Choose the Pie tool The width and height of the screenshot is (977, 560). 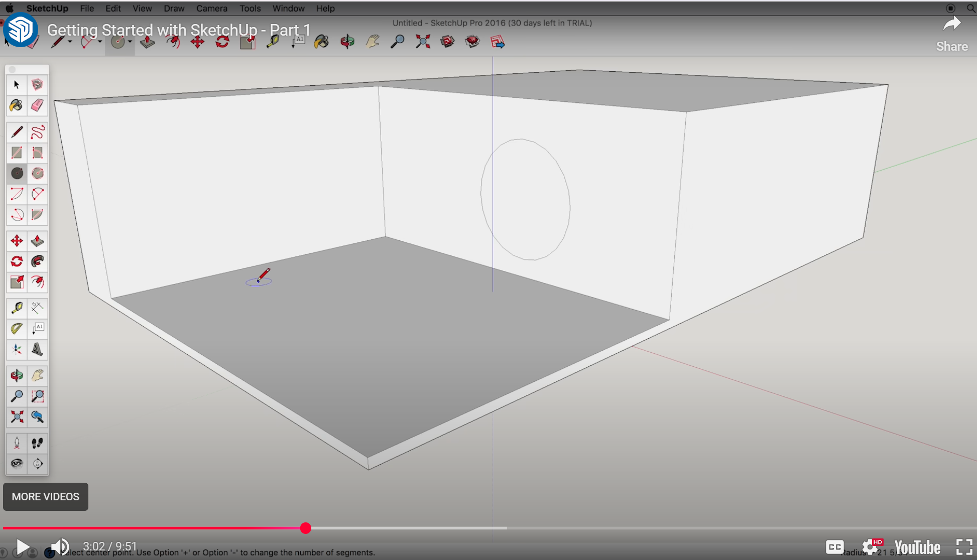[x=37, y=215]
